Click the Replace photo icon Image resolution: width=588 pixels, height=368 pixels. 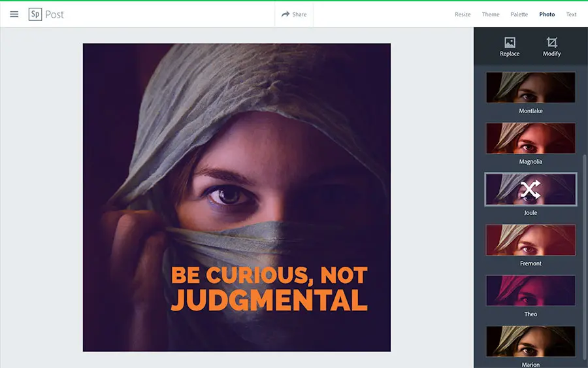coord(510,42)
